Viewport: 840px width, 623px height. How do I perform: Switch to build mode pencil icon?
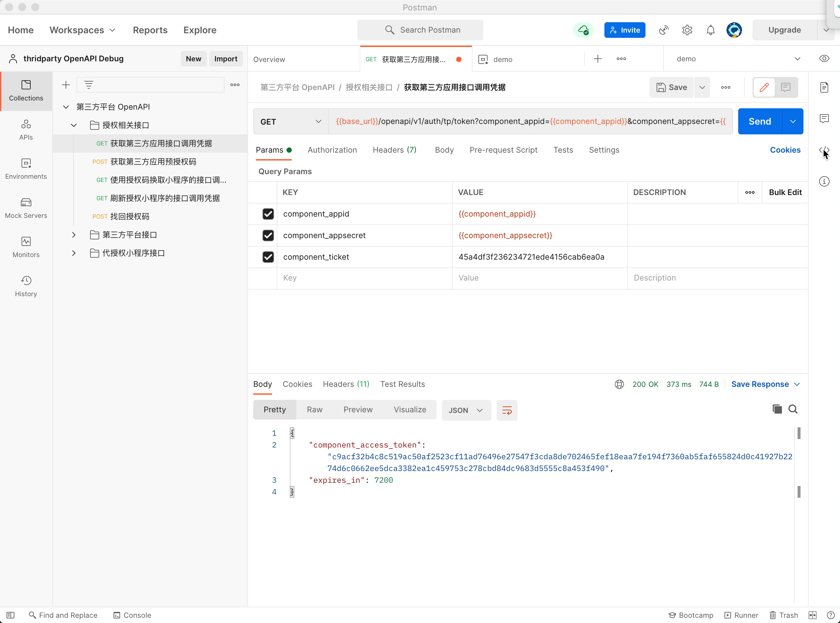[764, 87]
